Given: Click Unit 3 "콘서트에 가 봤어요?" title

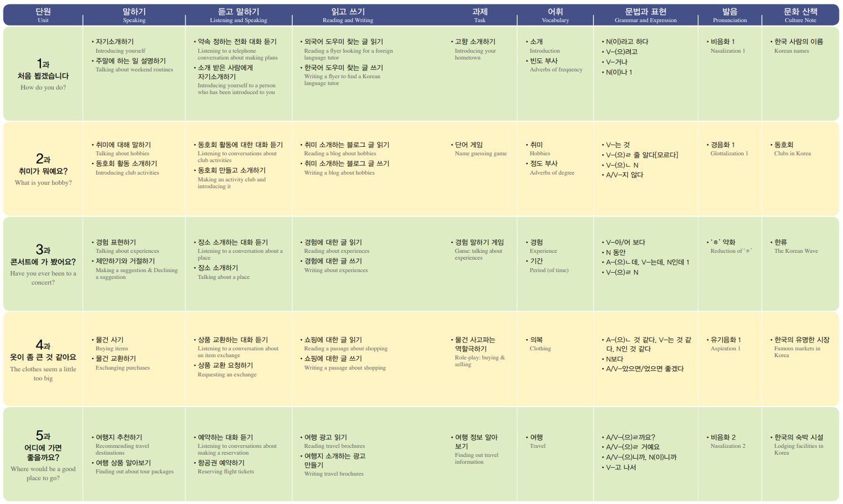Looking at the screenshot, I should click(43, 262).
